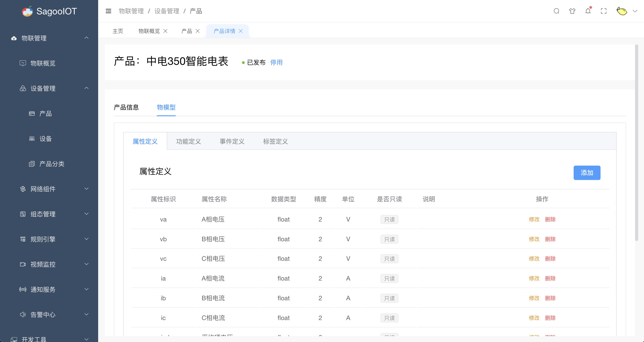This screenshot has width=644, height=342.
Task: Open the user account dropdown arrow
Action: (x=635, y=11)
